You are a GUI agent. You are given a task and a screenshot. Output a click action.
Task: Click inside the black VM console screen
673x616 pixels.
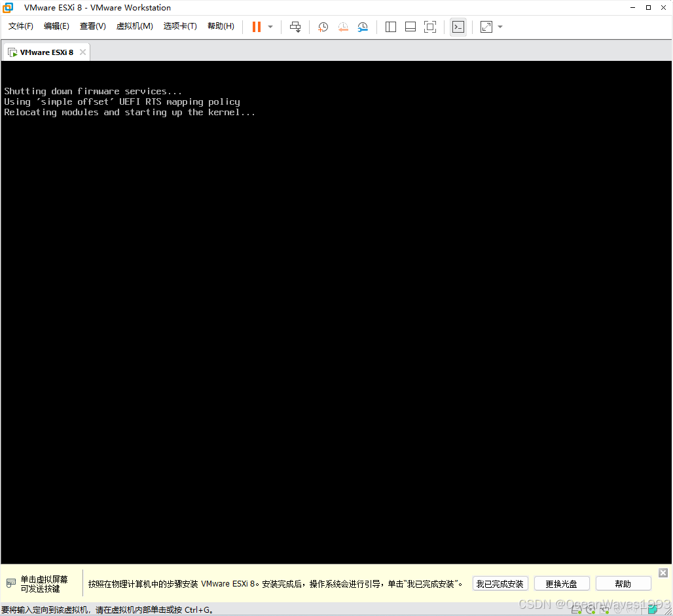coord(336,312)
